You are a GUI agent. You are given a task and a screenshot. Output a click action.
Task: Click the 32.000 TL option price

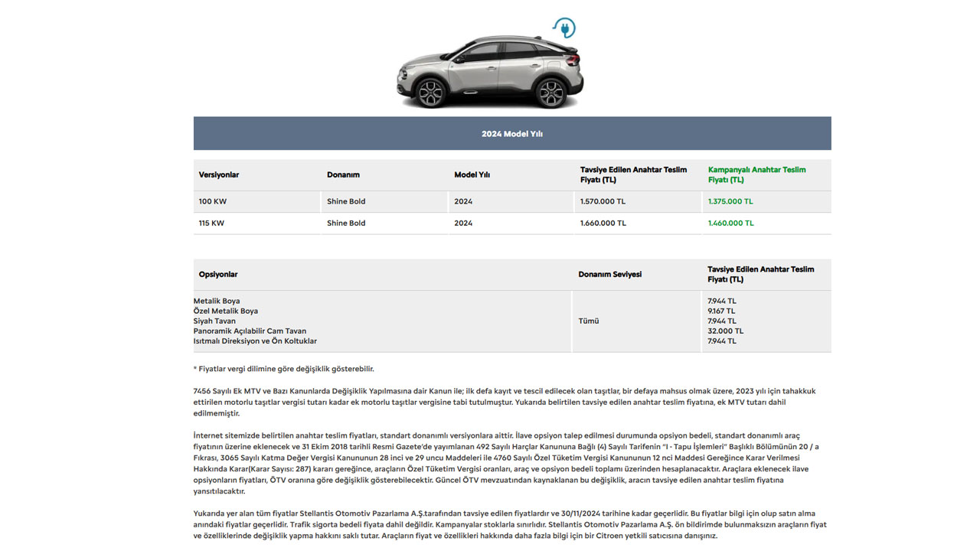(x=725, y=331)
